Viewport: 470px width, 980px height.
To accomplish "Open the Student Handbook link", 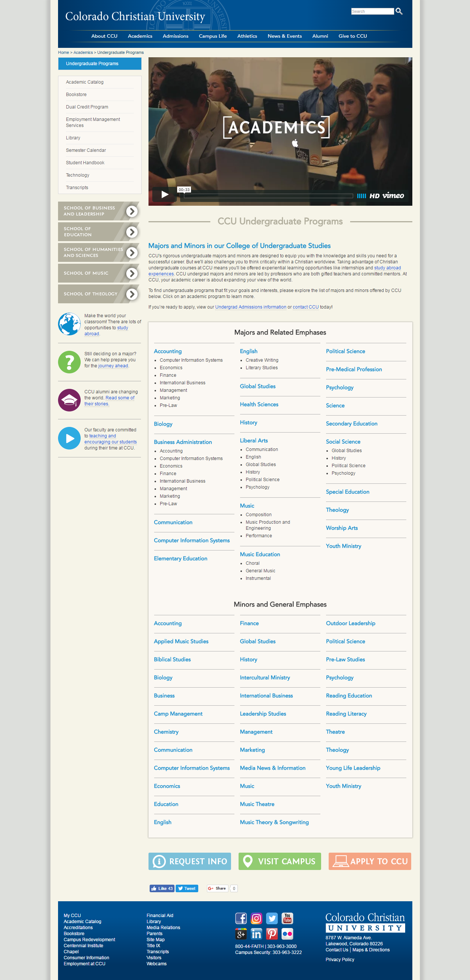I will pyautogui.click(x=85, y=163).
